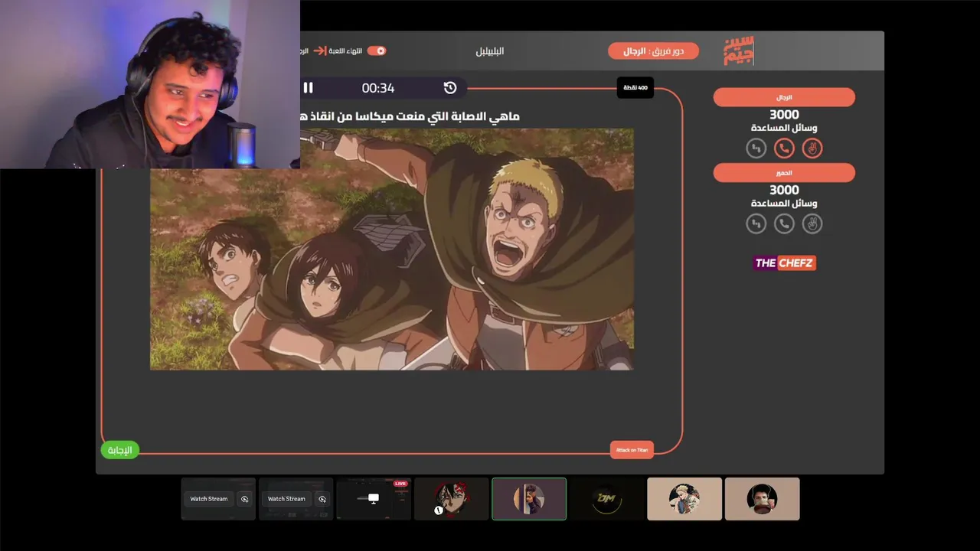Pause the question countdown timer
Screen dimensions: 980x551
pyautogui.click(x=309, y=88)
